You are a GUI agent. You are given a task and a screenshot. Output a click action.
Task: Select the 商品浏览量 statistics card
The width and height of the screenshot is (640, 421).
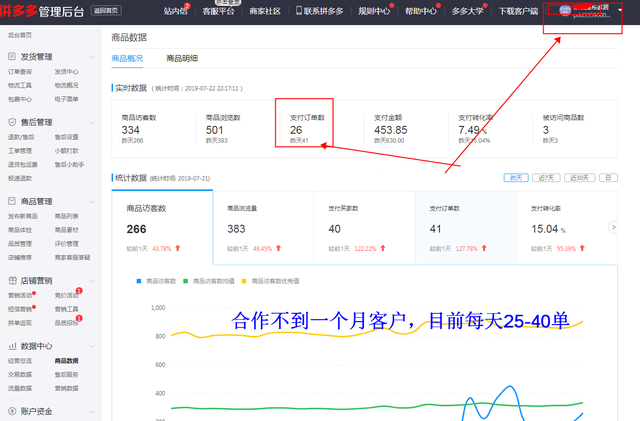coord(263,227)
